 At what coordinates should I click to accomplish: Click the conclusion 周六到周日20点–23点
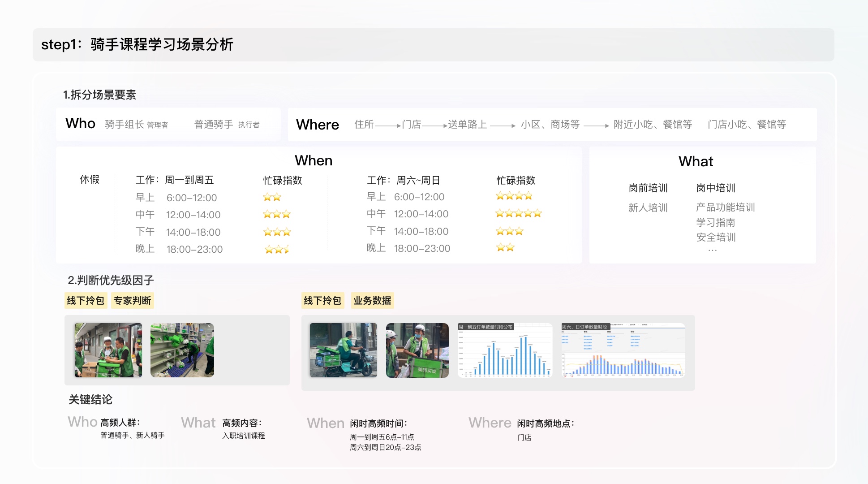(386, 447)
